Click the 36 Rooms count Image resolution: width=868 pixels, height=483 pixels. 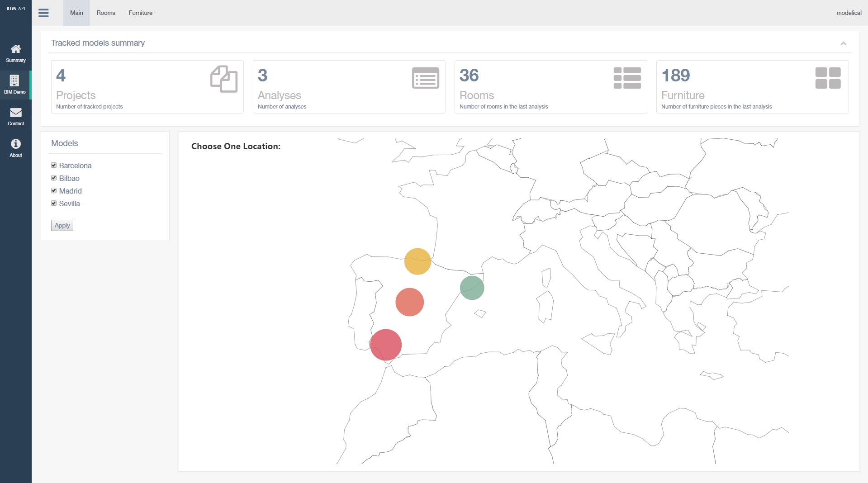[469, 76]
